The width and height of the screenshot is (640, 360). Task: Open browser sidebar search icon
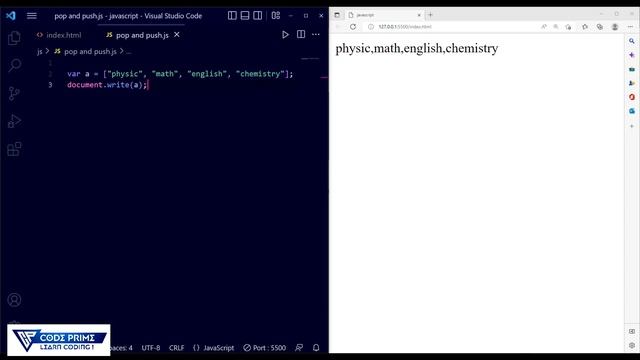[x=631, y=41]
